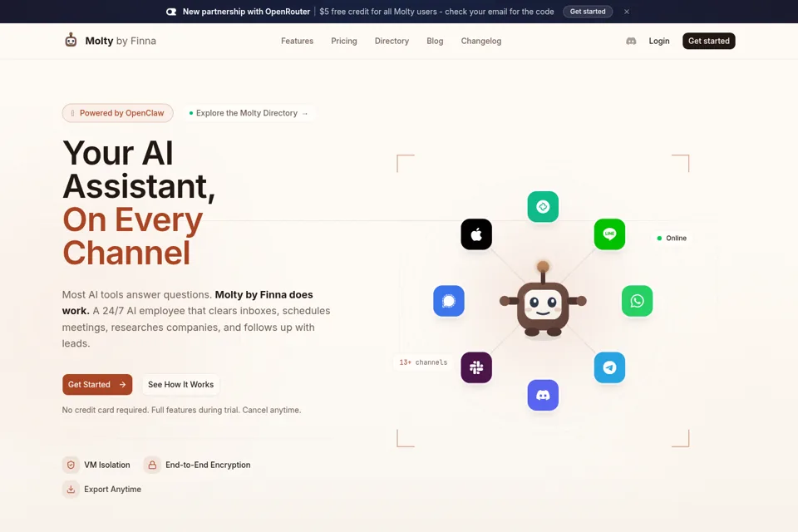This screenshot has height=532, width=798.
Task: Click the End-to-End Encryption lock icon
Action: (152, 465)
